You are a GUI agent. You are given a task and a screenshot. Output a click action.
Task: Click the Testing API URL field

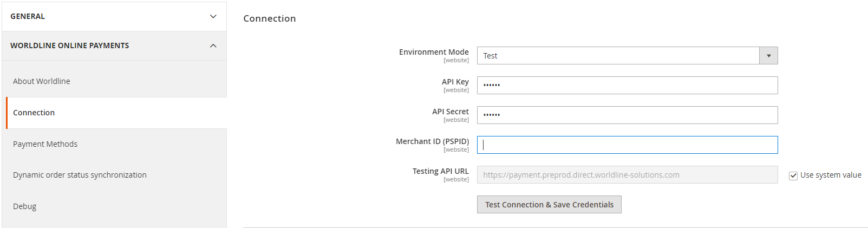point(627,175)
